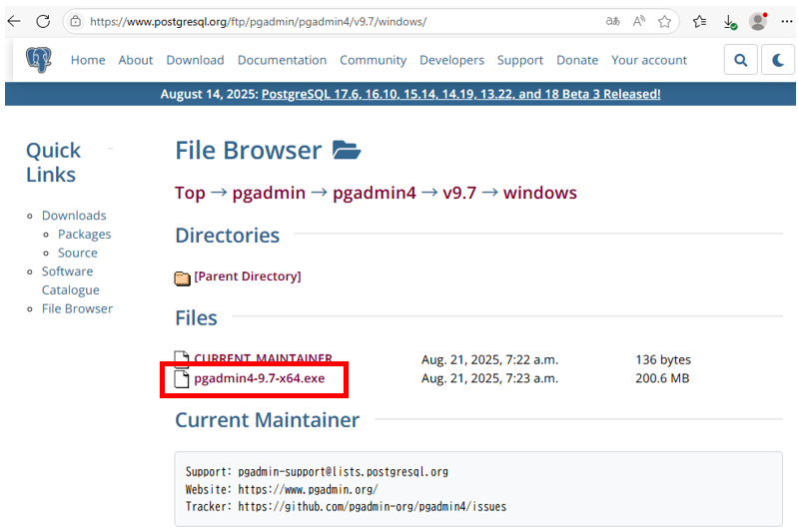Open the Support menu item
The image size is (798, 532).
[x=520, y=60]
